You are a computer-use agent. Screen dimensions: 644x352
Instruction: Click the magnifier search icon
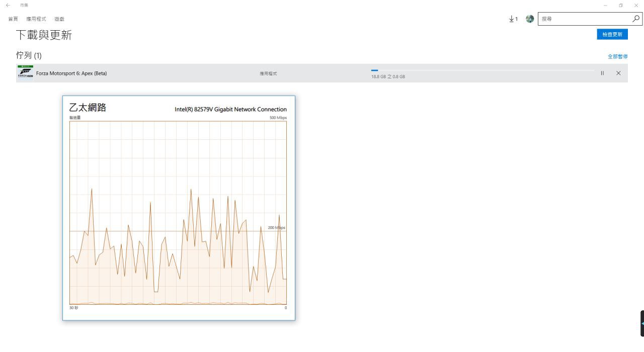[x=636, y=19]
